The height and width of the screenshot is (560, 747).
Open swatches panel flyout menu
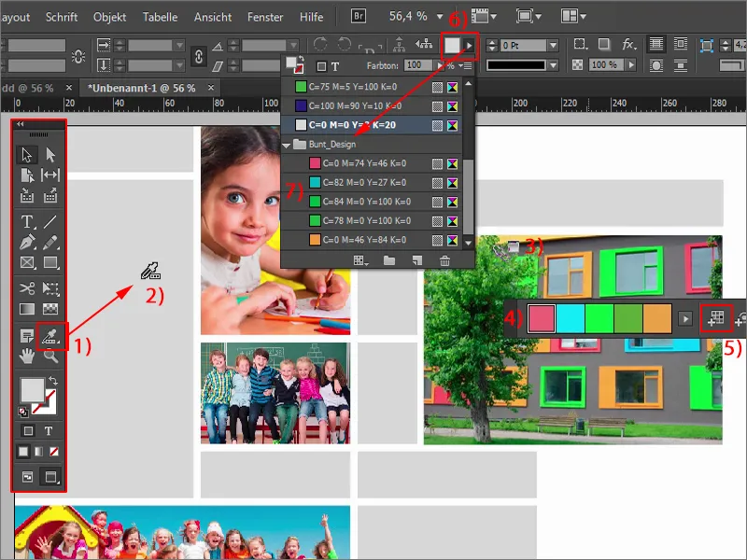464,66
